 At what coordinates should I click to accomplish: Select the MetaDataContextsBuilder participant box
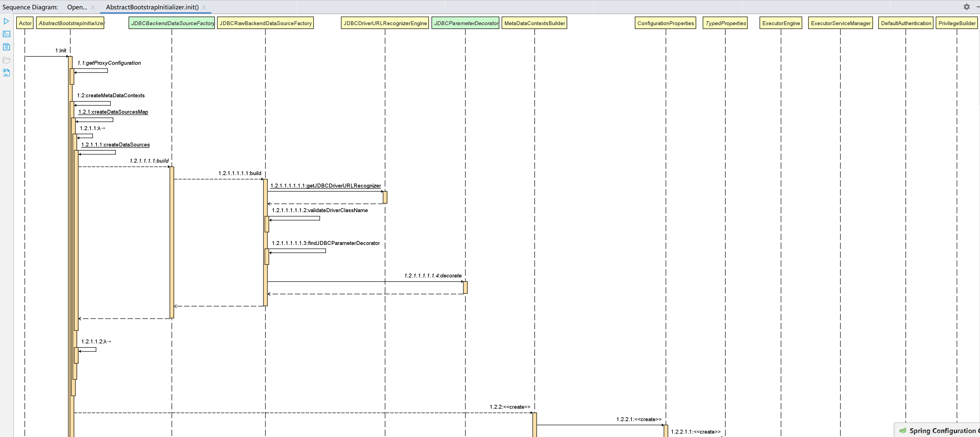(x=534, y=23)
